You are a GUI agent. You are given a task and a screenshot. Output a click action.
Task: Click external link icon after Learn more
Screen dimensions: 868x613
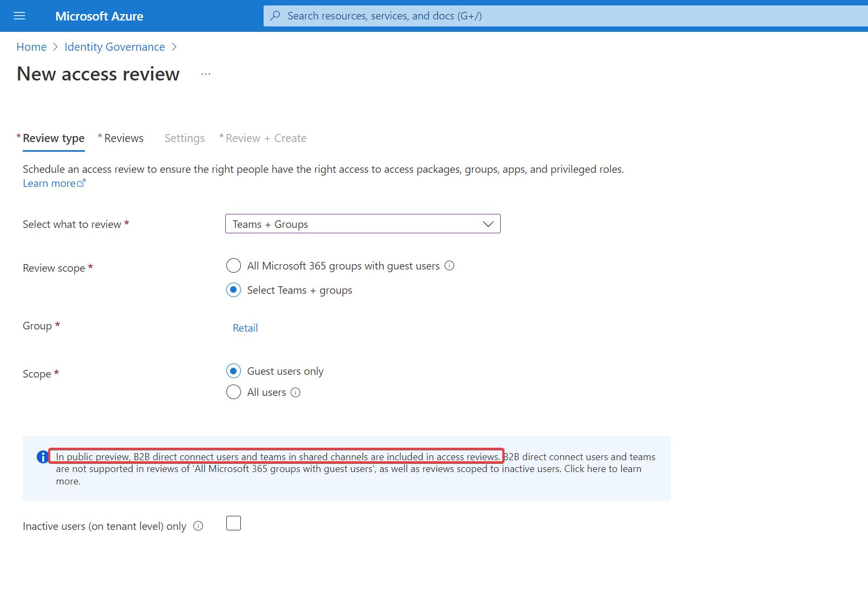coord(82,183)
